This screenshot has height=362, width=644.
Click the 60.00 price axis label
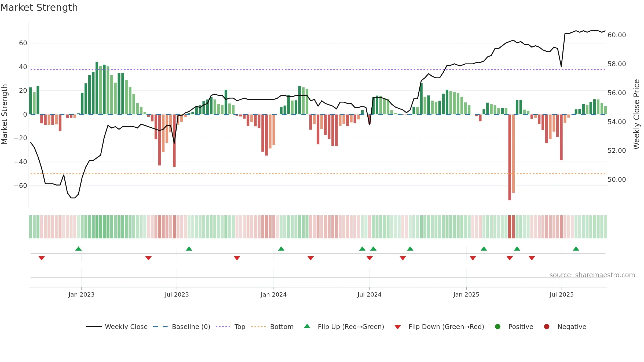[x=617, y=35]
